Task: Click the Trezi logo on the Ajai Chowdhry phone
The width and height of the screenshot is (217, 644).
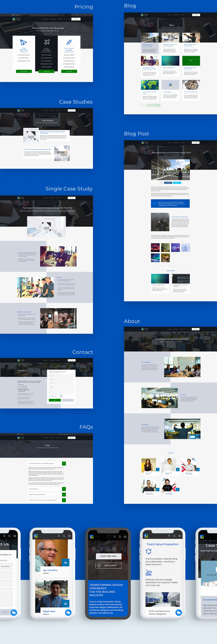Action: (36, 536)
